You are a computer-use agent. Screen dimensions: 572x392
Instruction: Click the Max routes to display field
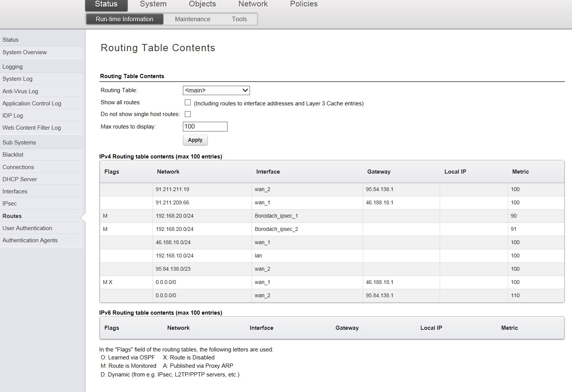[205, 127]
